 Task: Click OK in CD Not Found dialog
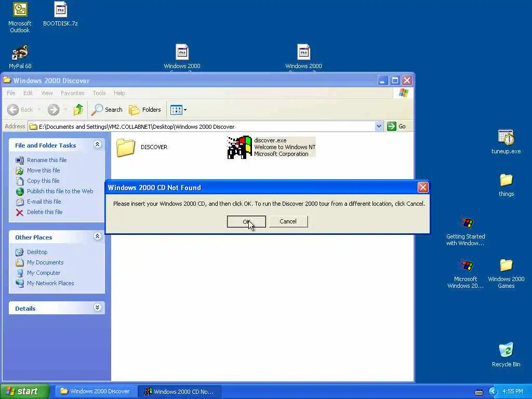pyautogui.click(x=246, y=221)
